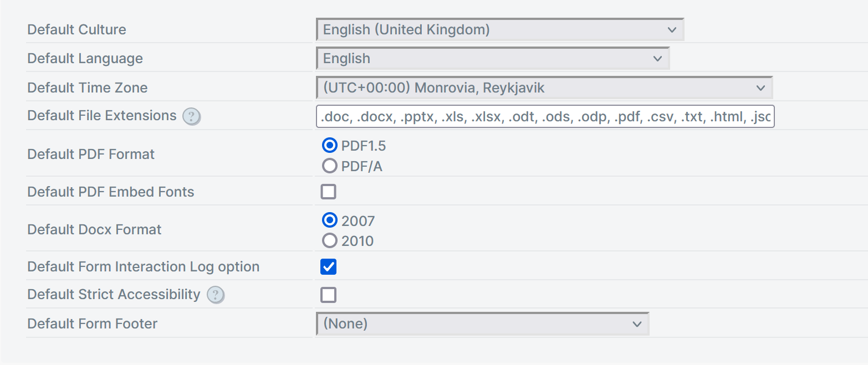The width and height of the screenshot is (868, 365).
Task: Click the chevron arrow in Default Time Zone select
Action: 760,88
